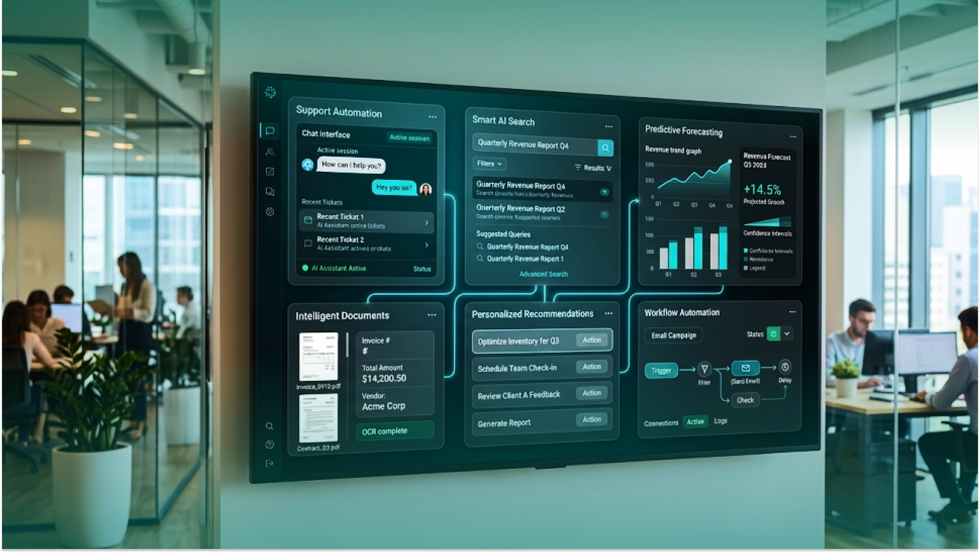Click the Check workflow node

745,400
